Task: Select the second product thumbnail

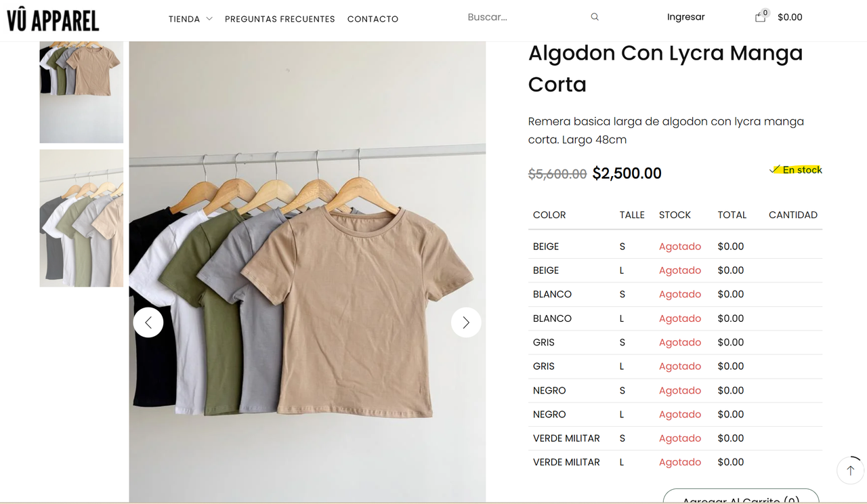Action: (81, 218)
